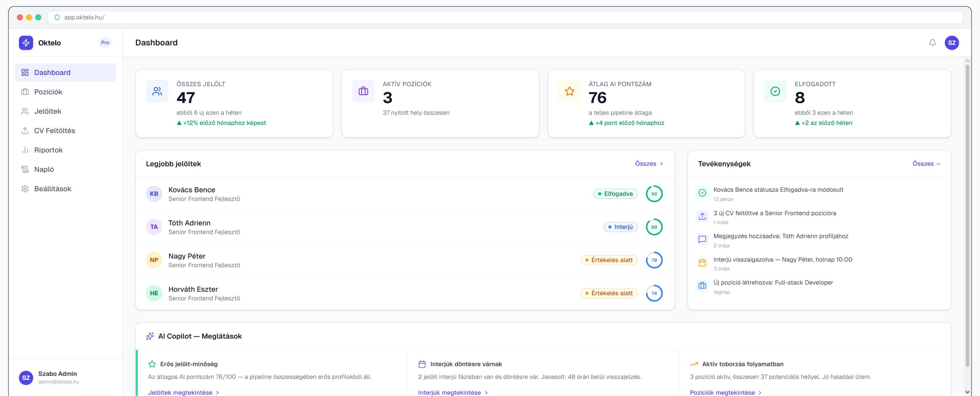Click the Aktív pozíciók briefcase icon
980x396 pixels.
(363, 91)
